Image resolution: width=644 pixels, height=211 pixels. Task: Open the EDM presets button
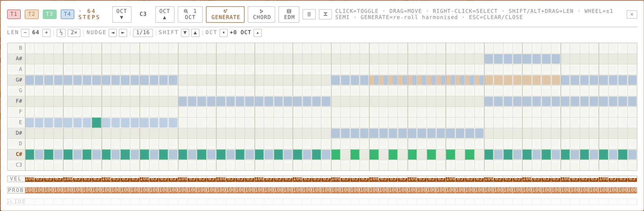coord(289,14)
